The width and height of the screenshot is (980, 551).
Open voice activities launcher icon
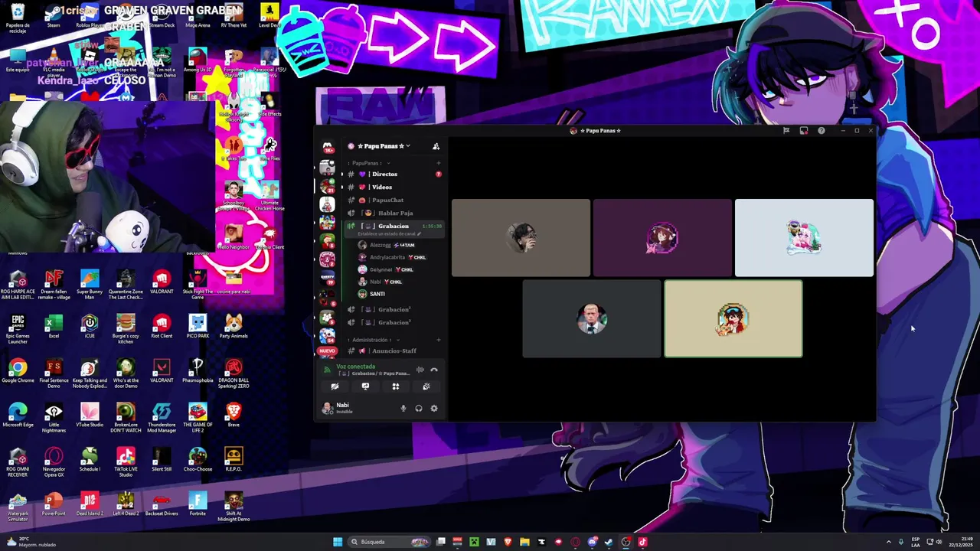click(396, 386)
